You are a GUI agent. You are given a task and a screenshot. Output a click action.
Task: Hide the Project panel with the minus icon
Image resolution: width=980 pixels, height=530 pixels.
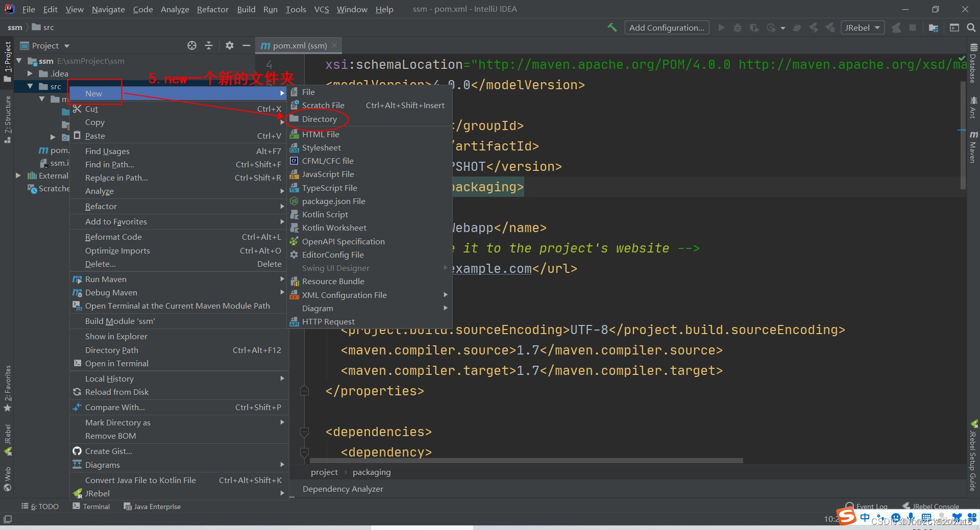tap(247, 45)
